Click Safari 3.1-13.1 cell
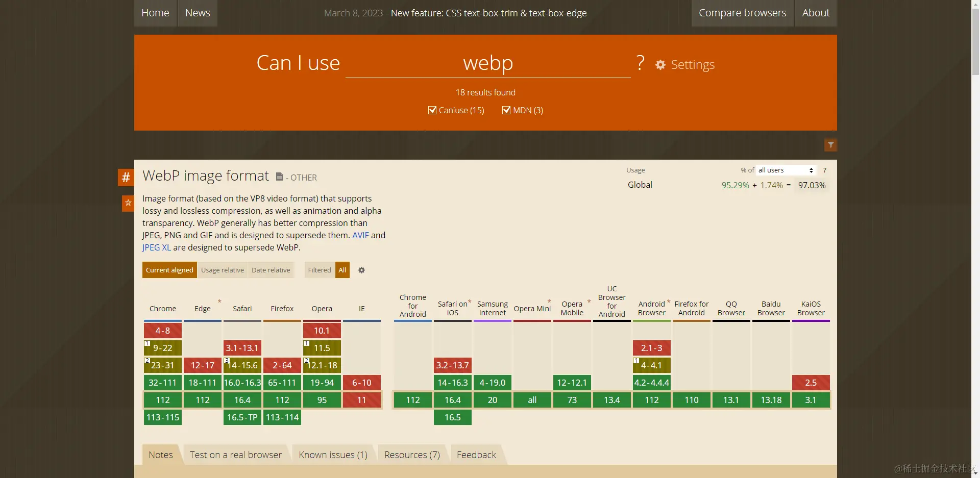Viewport: 980px width, 478px height. (242, 348)
